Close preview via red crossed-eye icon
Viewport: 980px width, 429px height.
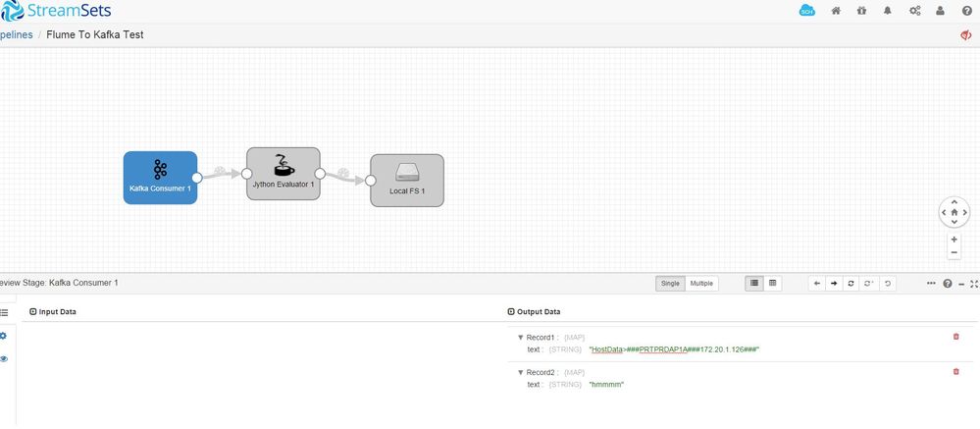tap(966, 35)
